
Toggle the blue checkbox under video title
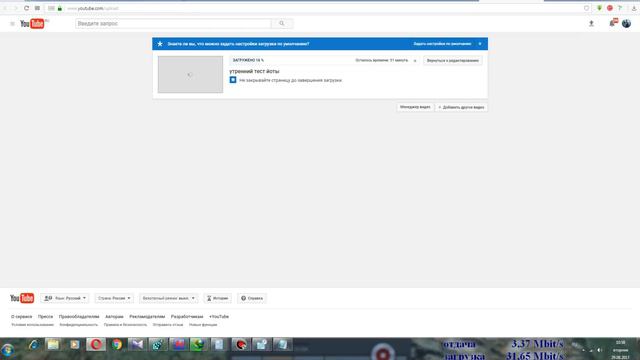(233, 80)
